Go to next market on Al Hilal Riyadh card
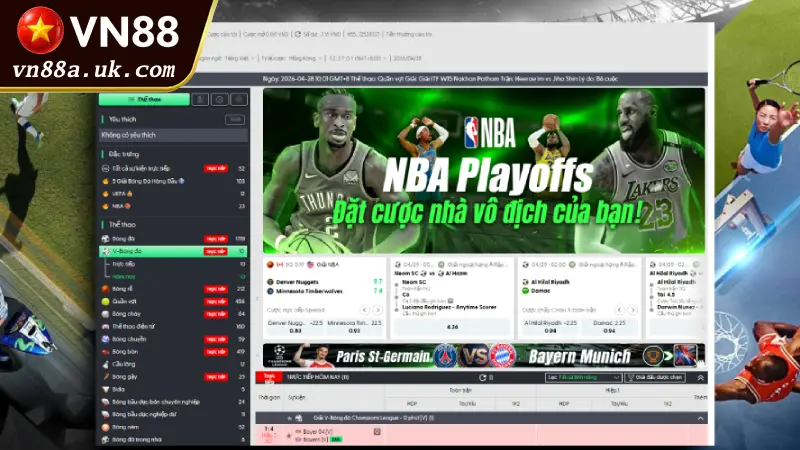 [x=632, y=310]
